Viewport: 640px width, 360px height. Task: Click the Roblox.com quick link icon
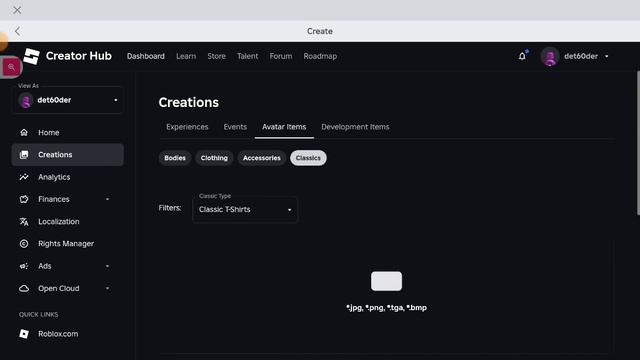pyautogui.click(x=24, y=334)
